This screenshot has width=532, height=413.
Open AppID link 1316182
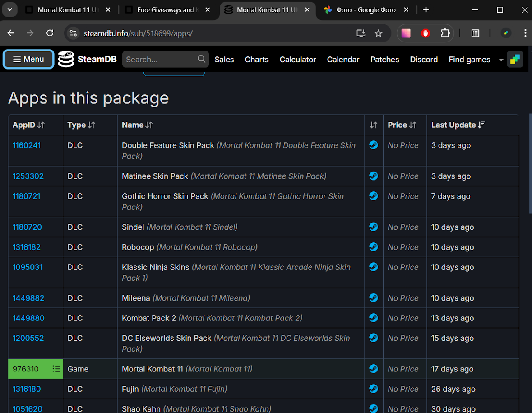click(x=27, y=247)
